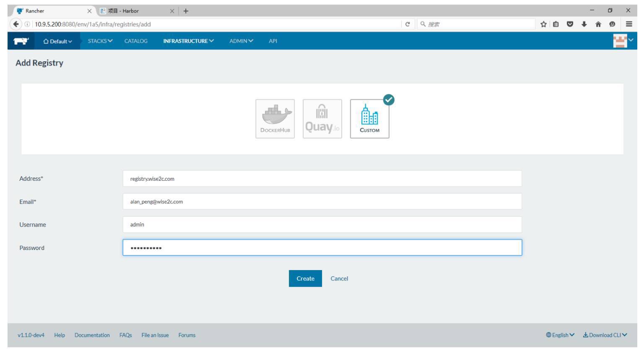The image size is (644, 354).
Task: Expand the Default environment dropdown
Action: 58,41
